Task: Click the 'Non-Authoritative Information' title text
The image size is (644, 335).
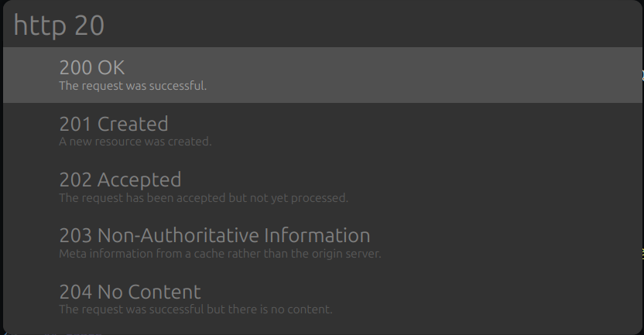Action: [x=234, y=235]
